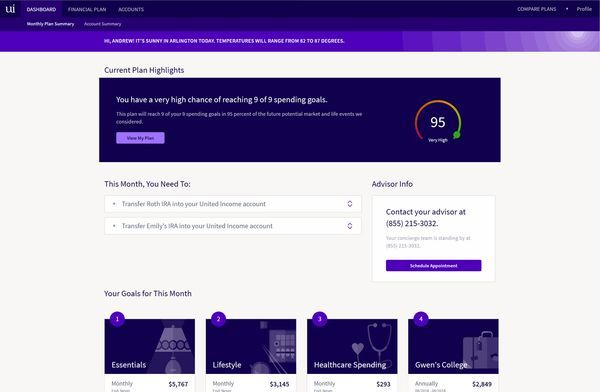Click the View My Plan button

[140, 138]
